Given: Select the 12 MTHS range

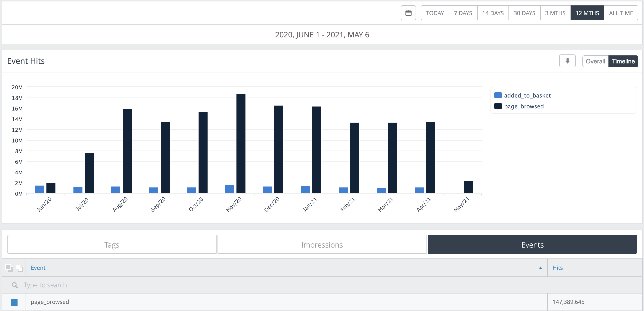Looking at the screenshot, I should (587, 13).
